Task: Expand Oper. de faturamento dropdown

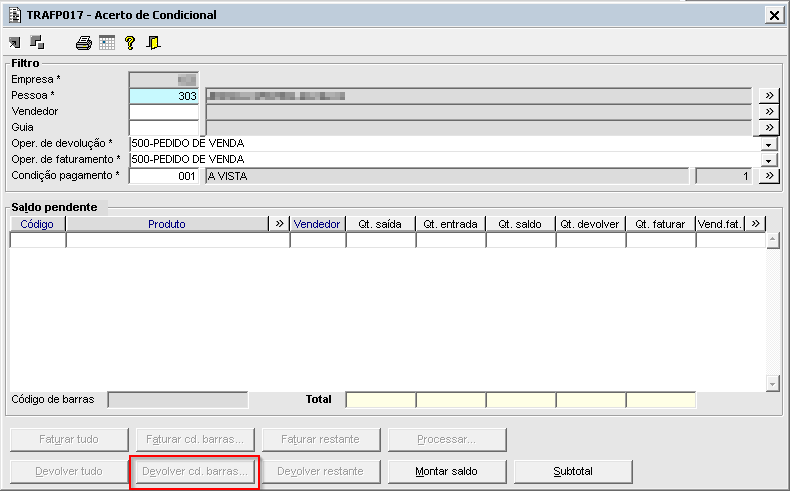Action: click(768, 161)
